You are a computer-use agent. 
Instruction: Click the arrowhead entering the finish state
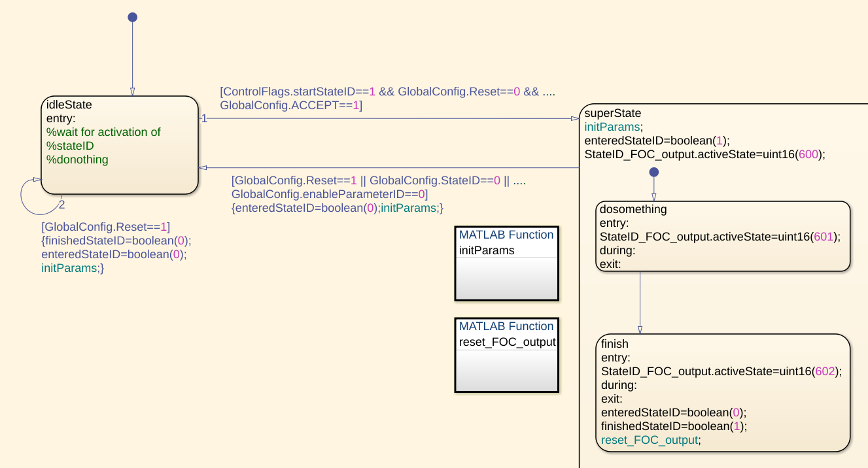point(640,329)
